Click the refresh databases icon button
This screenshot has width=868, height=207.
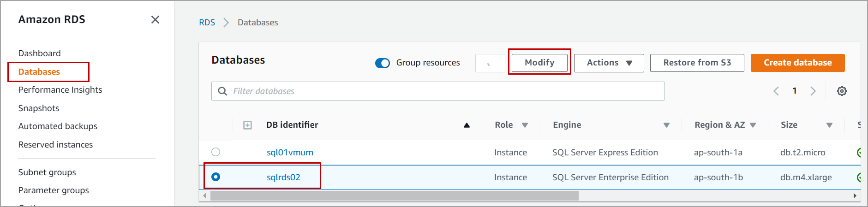pyautogui.click(x=490, y=63)
